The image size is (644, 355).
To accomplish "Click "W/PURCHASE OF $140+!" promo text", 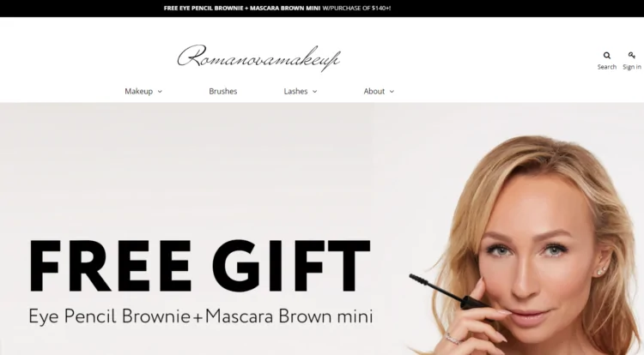I will [356, 9].
